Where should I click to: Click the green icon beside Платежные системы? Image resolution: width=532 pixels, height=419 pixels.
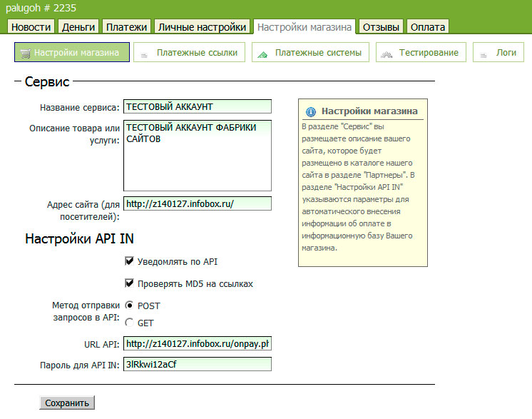(263, 54)
